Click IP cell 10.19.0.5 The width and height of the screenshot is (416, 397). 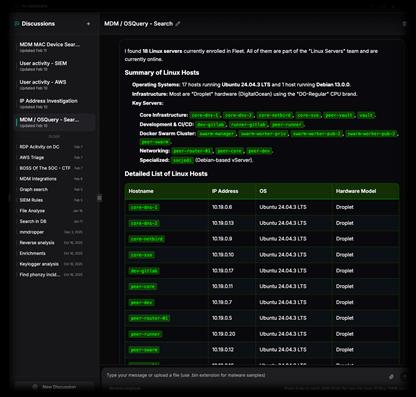pyautogui.click(x=222, y=318)
